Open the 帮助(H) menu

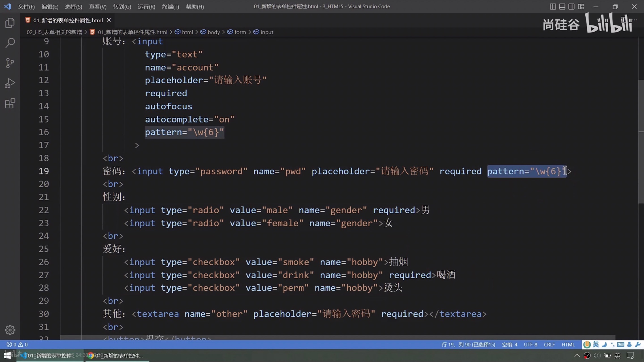click(x=195, y=7)
